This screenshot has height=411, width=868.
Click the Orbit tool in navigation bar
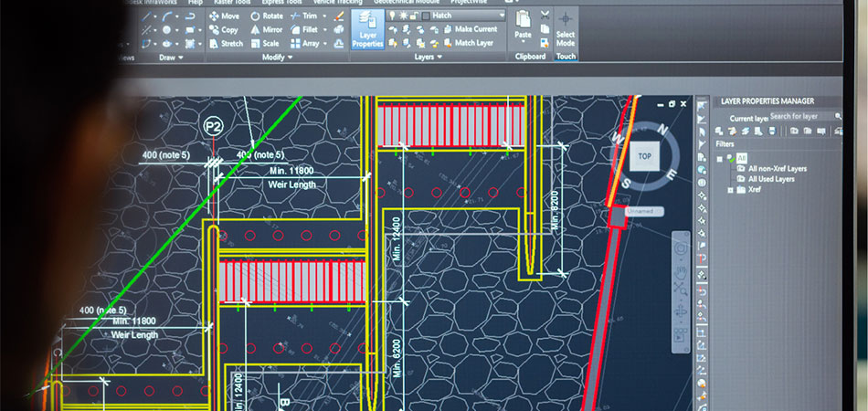coord(681,311)
